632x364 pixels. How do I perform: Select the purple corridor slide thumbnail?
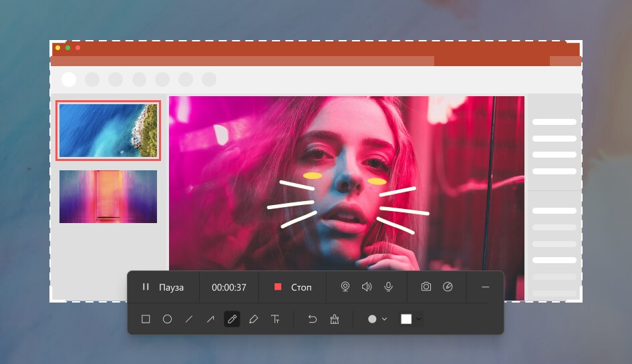point(108,197)
